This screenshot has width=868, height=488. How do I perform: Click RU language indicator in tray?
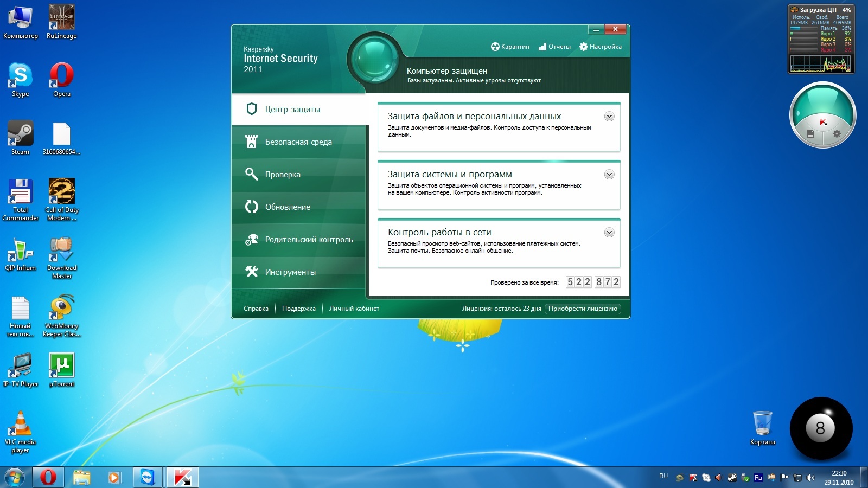(x=663, y=476)
